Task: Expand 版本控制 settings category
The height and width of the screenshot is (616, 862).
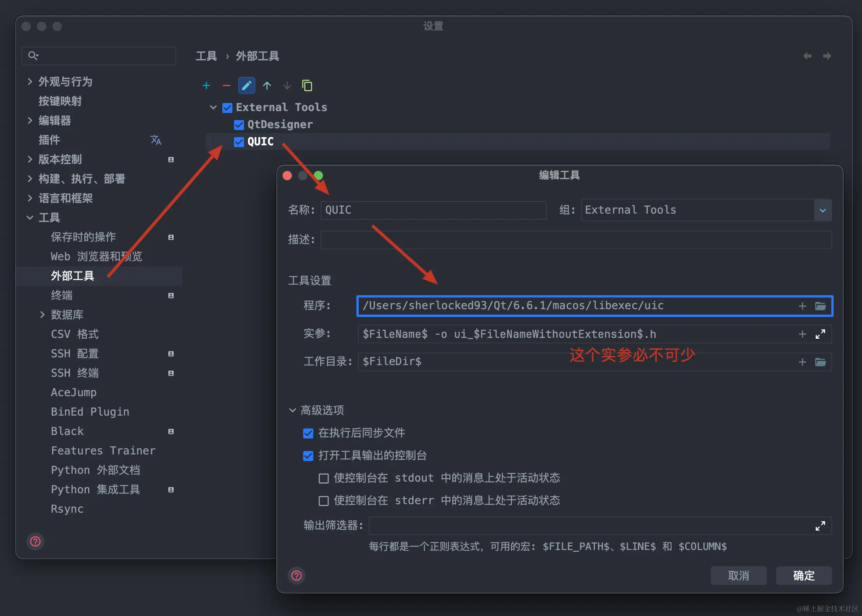Action: [30, 159]
